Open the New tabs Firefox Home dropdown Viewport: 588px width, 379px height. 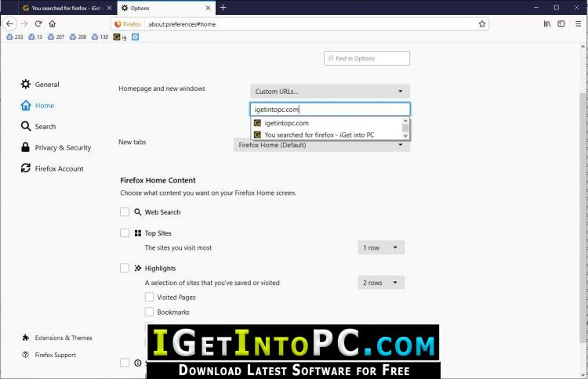click(321, 146)
